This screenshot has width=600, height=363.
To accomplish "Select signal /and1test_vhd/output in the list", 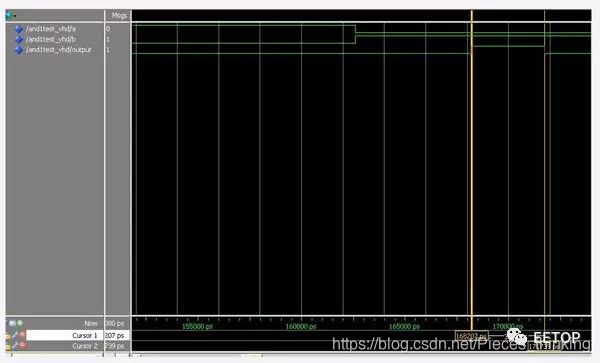I will (x=59, y=50).
